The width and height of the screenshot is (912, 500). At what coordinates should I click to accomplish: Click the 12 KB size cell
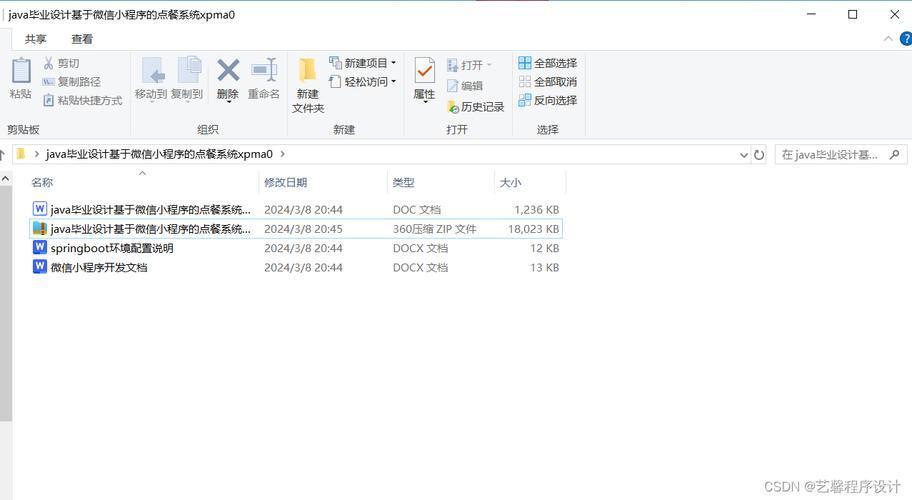544,248
